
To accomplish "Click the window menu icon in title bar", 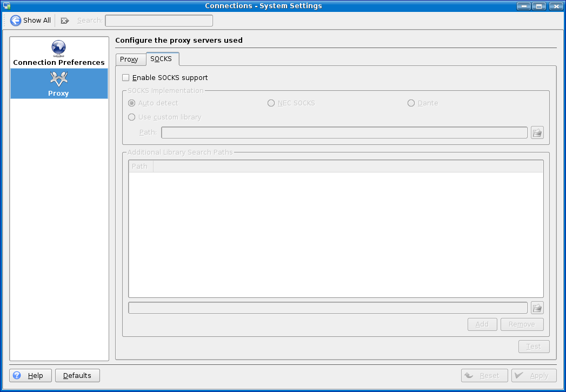I will [7, 6].
